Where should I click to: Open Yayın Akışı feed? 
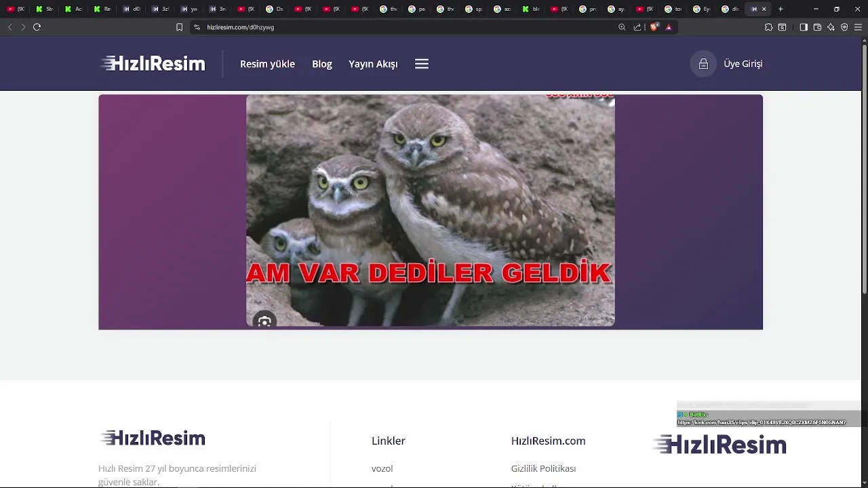coord(373,64)
